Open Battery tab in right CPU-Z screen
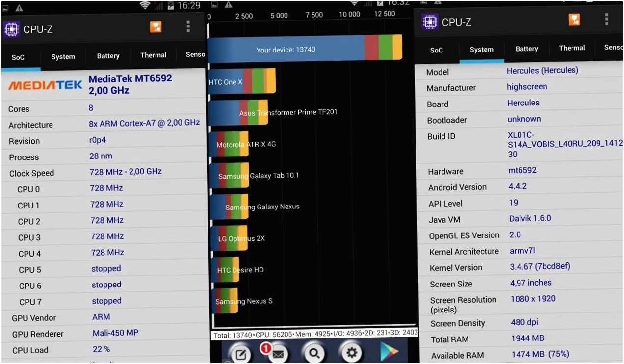Image resolution: width=624 pixels, height=364 pixels. [527, 49]
